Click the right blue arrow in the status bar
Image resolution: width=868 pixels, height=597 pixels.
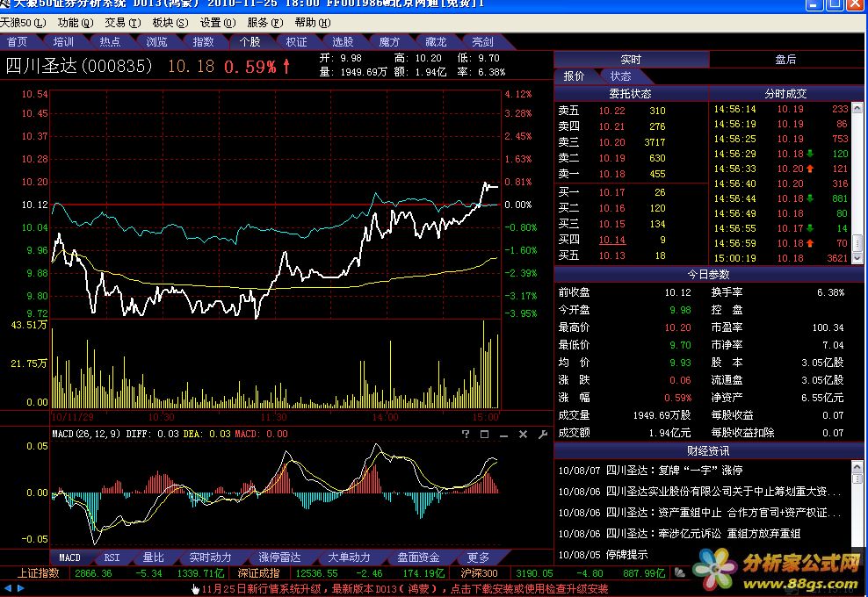[x=20, y=588]
